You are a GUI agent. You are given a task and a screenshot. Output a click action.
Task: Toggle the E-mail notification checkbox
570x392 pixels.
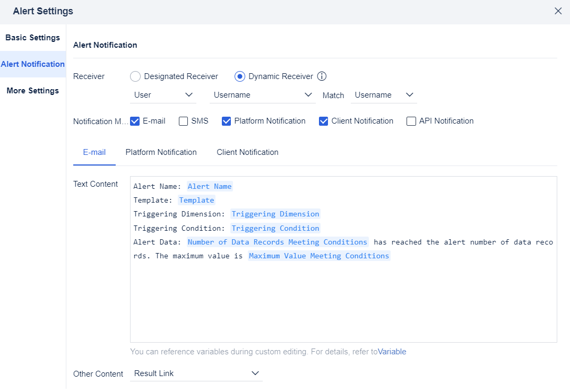[x=135, y=121]
